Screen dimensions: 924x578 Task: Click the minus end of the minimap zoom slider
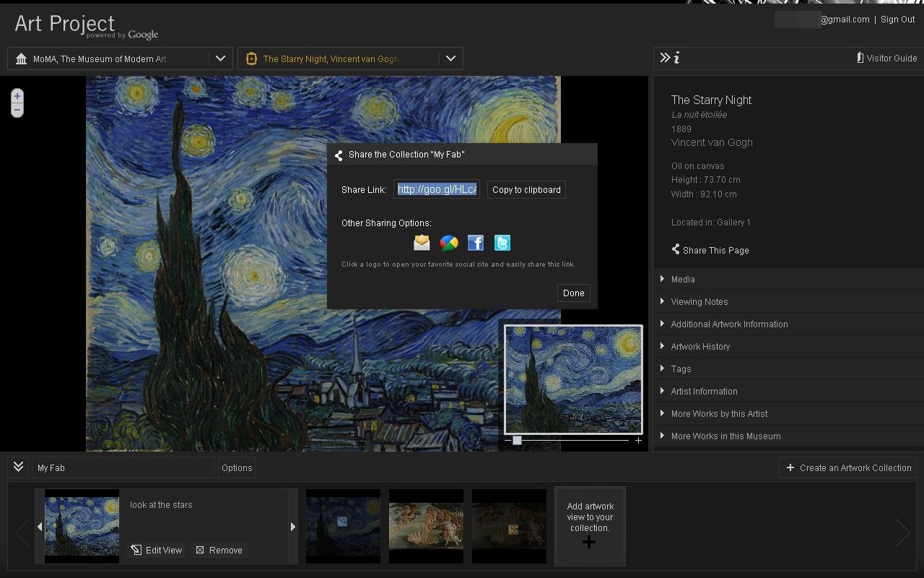tap(508, 440)
